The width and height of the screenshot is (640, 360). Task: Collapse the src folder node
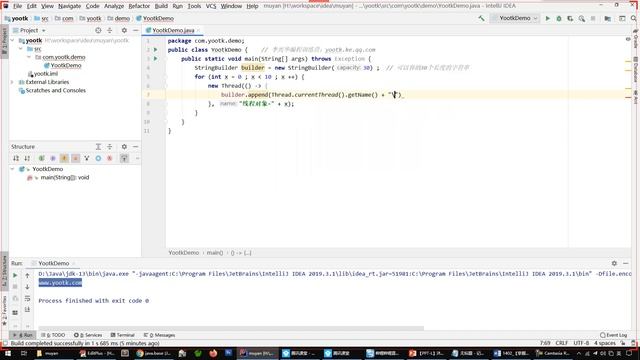pyautogui.click(x=20, y=49)
